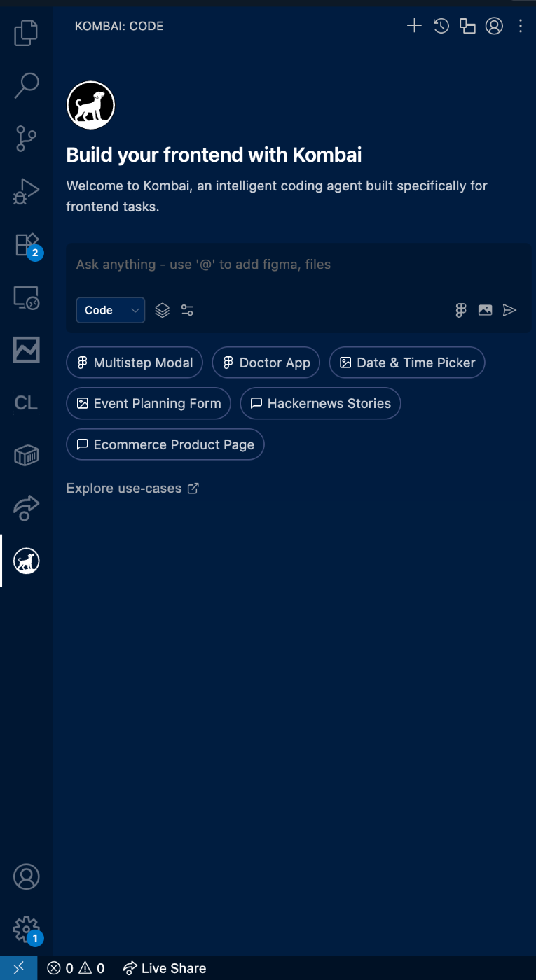Click Live Share in status bar
The height and width of the screenshot is (980, 536).
click(165, 968)
